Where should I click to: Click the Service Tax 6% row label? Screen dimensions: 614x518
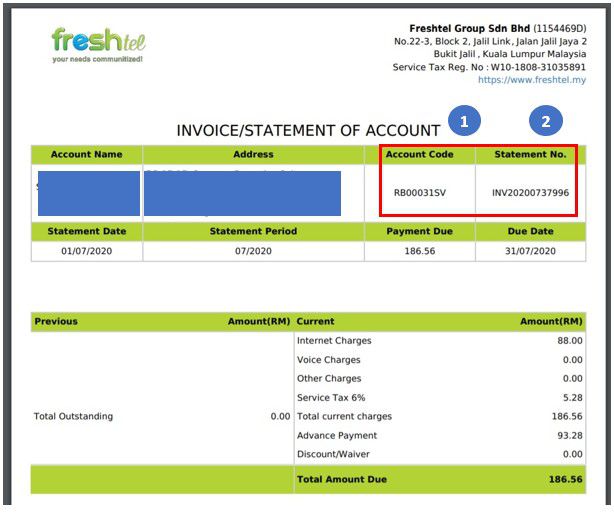click(331, 398)
